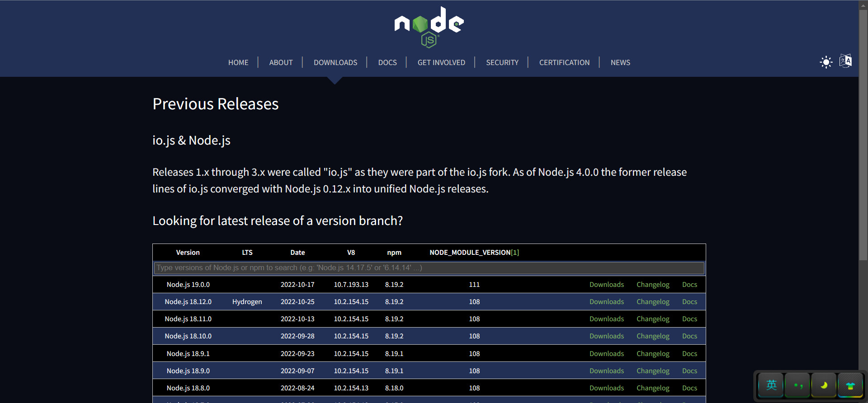Click the version search input field
The height and width of the screenshot is (403, 868).
click(x=429, y=268)
